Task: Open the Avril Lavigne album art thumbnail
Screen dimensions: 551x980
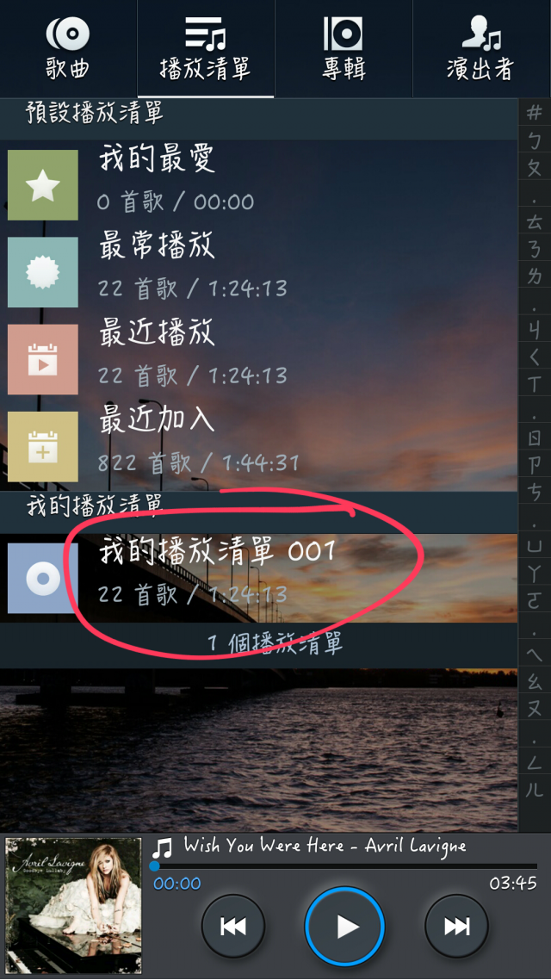Action: [x=73, y=906]
